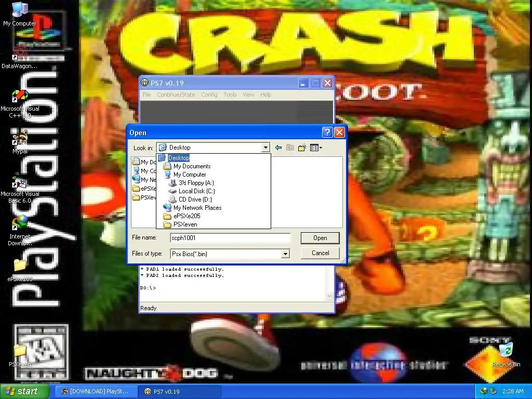This screenshot has width=532, height=399.
Task: Click the 2:28 AM clock
Action: [x=513, y=391]
